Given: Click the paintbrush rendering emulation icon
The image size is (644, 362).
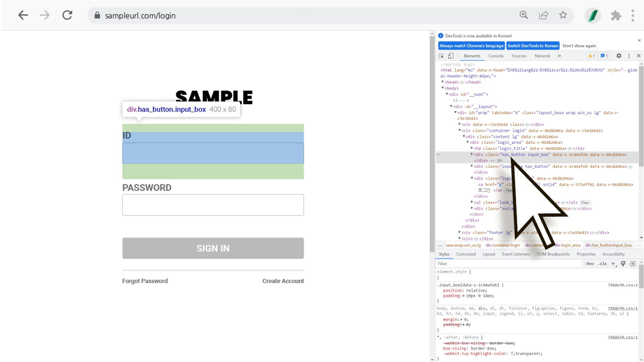Looking at the screenshot, I should click(x=623, y=264).
